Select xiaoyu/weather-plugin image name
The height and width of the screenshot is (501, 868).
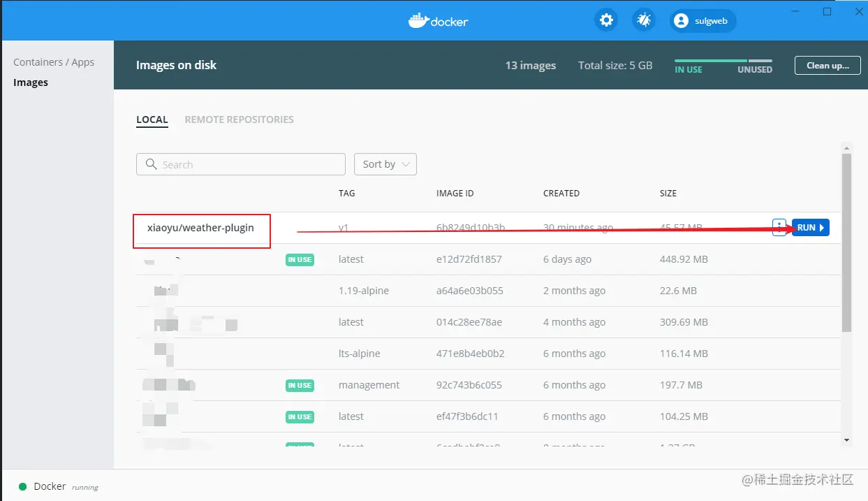[x=200, y=228]
